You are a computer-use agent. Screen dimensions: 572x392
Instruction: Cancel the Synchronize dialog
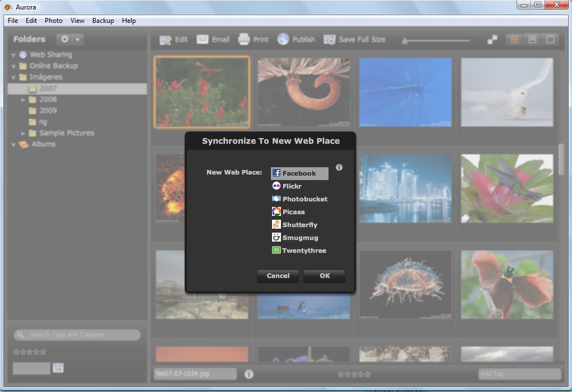pos(278,276)
